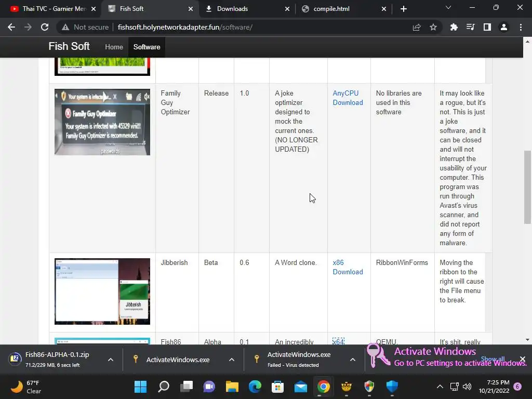The width and height of the screenshot is (532, 399).
Task: Open the Teams Chat taskbar icon
Action: coord(209,386)
